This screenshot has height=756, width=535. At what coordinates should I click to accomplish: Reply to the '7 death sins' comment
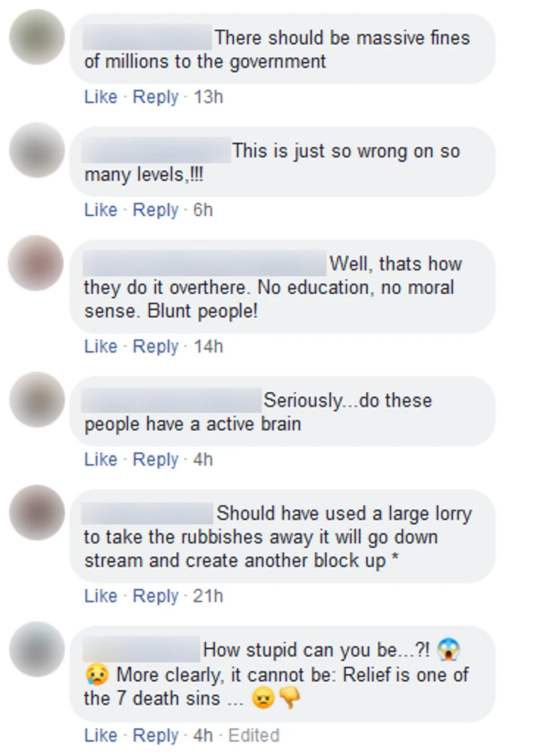click(155, 735)
